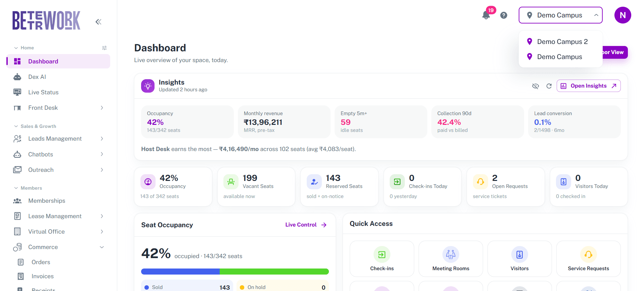The image size is (644, 291).
Task: Click the Monthly revenue insight card
Action: tap(284, 122)
